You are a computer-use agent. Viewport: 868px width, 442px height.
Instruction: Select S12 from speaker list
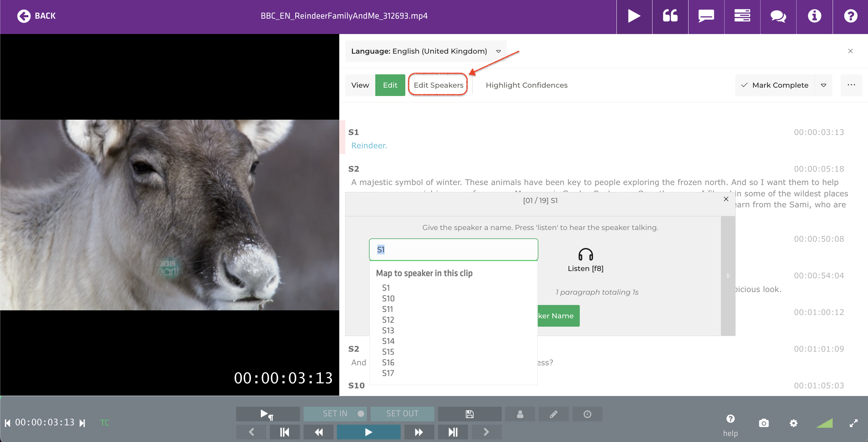[x=388, y=320]
